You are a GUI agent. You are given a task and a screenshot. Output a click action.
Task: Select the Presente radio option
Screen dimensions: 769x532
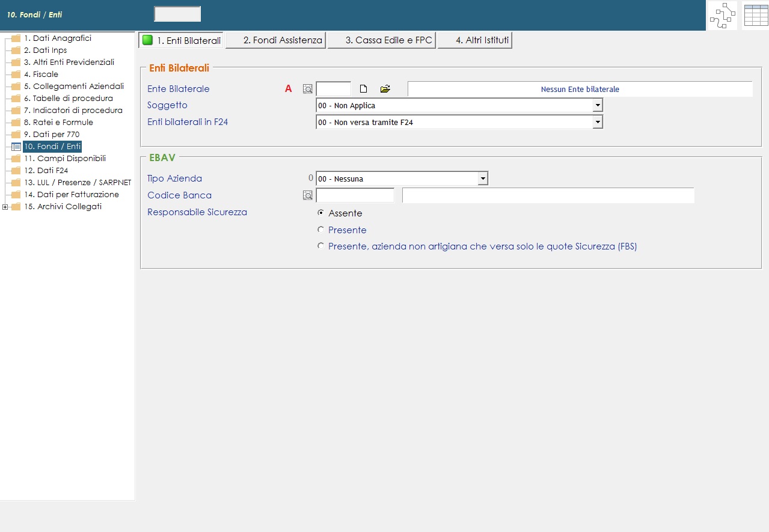click(x=320, y=230)
